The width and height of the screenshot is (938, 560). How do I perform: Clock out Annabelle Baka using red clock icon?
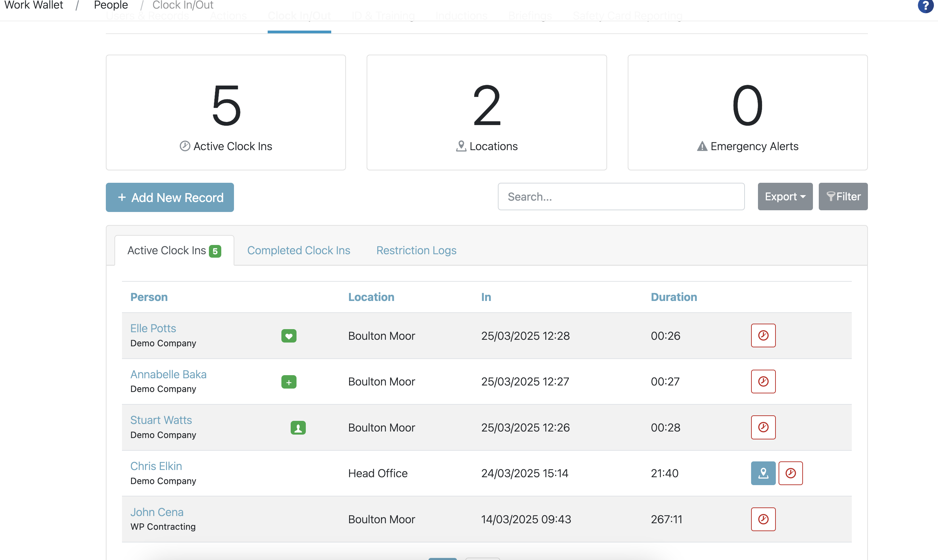tap(763, 381)
